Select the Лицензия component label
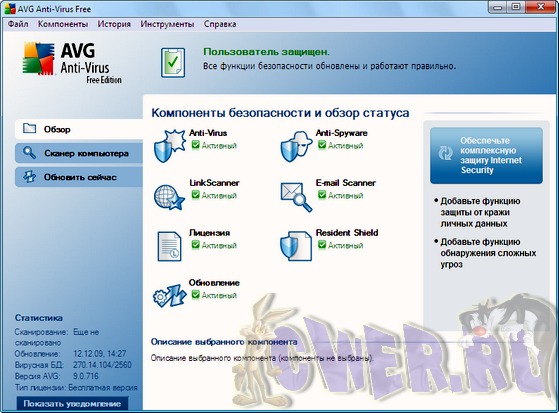The height and width of the screenshot is (413, 559). pos(210,233)
